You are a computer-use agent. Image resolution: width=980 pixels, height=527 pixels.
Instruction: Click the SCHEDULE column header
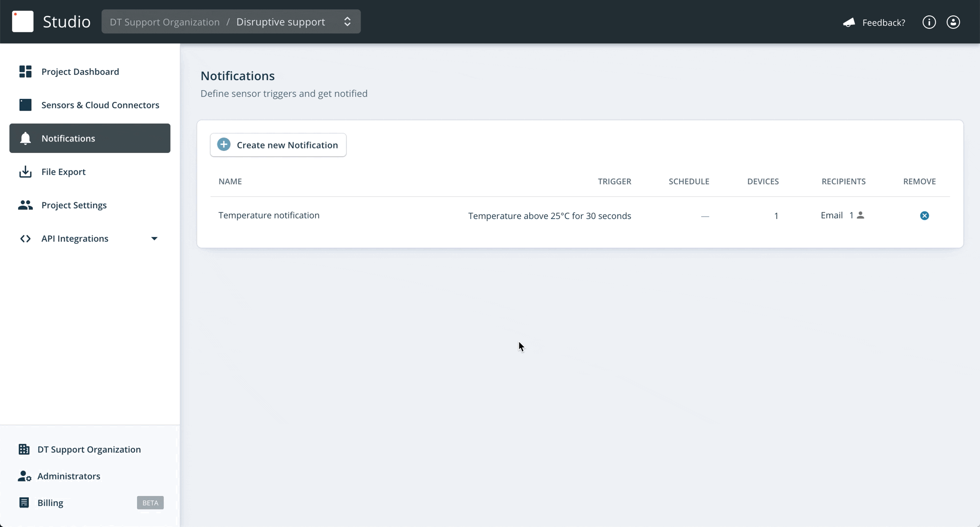[689, 181]
